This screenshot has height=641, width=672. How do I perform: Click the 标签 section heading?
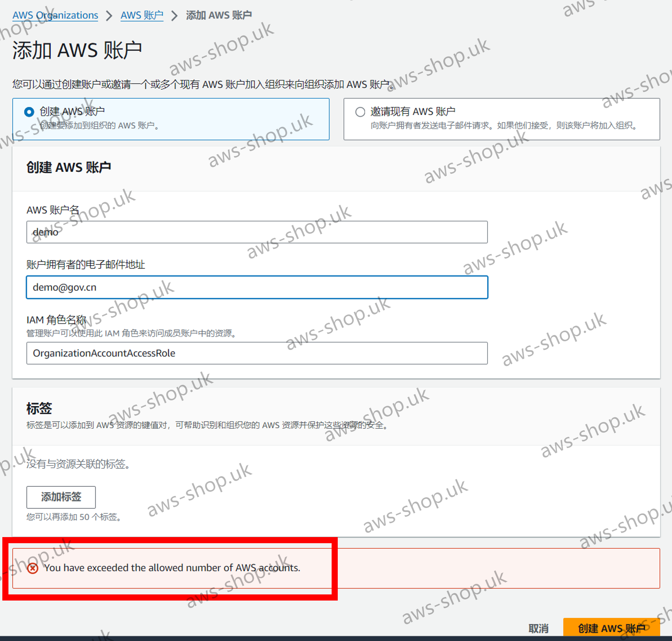click(x=39, y=408)
